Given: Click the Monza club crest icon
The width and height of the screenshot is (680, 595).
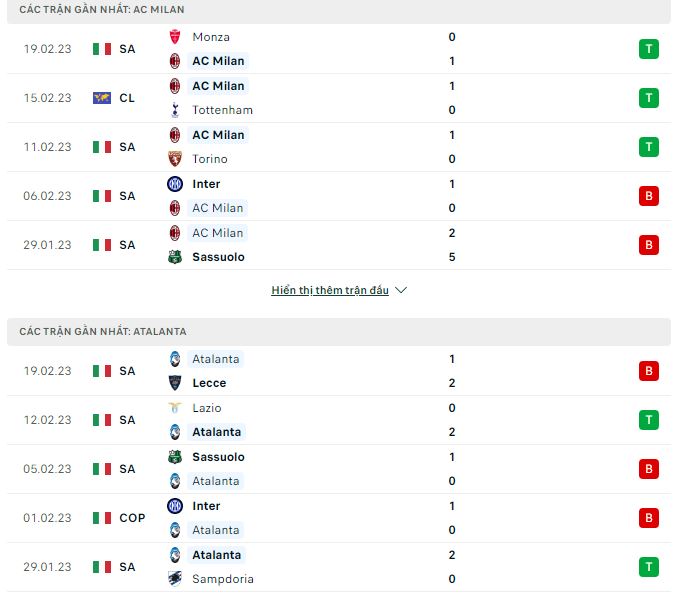Looking at the screenshot, I should [x=175, y=37].
